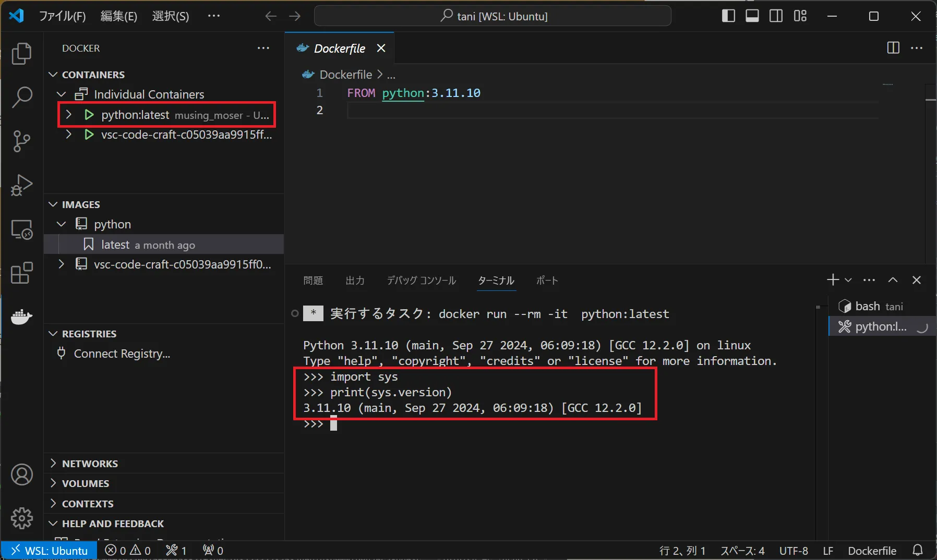Open the Manage gear icon
The width and height of the screenshot is (937, 560).
pyautogui.click(x=21, y=518)
